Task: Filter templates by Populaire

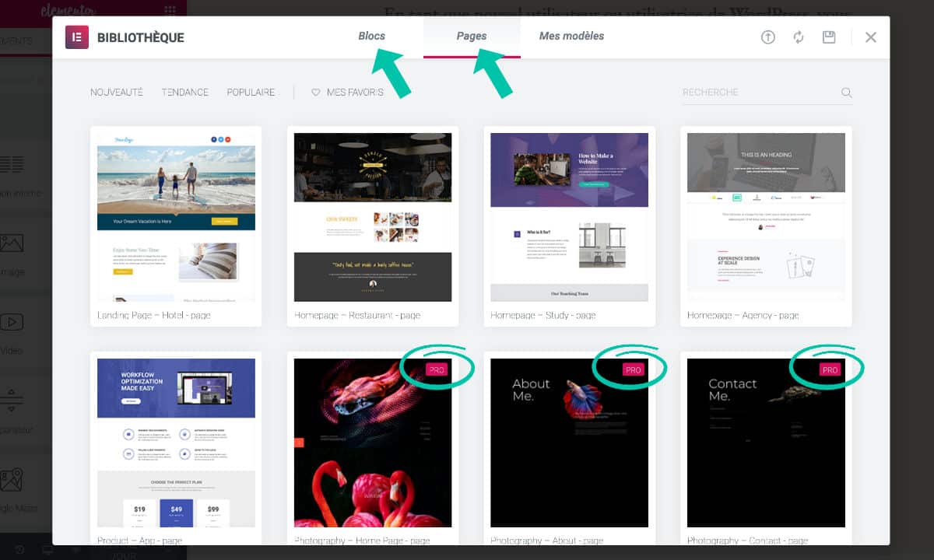Action: tap(251, 92)
